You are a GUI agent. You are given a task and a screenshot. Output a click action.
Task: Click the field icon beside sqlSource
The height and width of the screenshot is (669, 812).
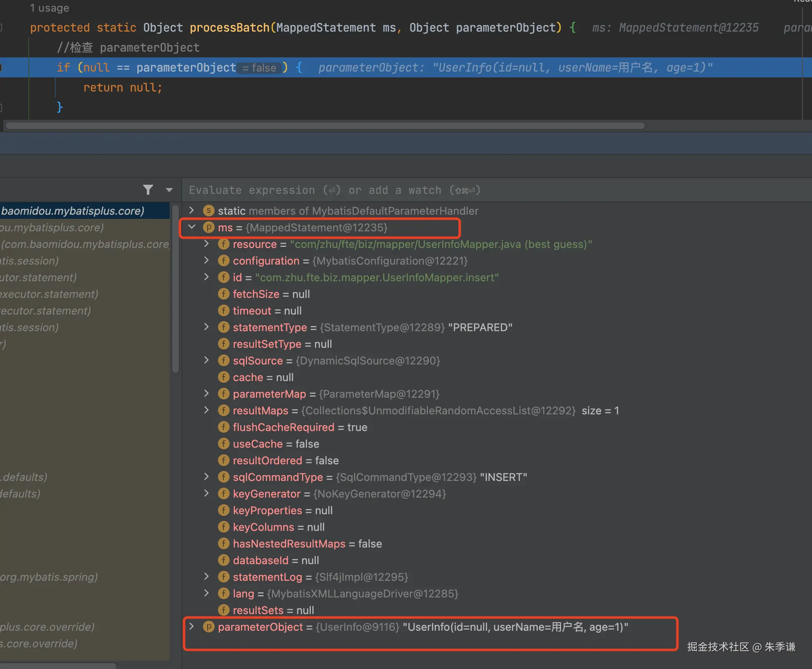tap(223, 360)
